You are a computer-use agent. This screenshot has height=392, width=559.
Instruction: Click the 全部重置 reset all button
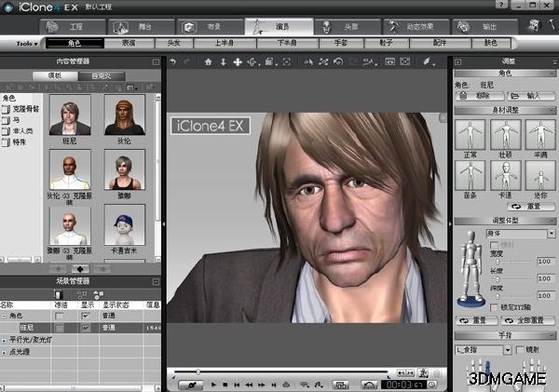coord(527,320)
